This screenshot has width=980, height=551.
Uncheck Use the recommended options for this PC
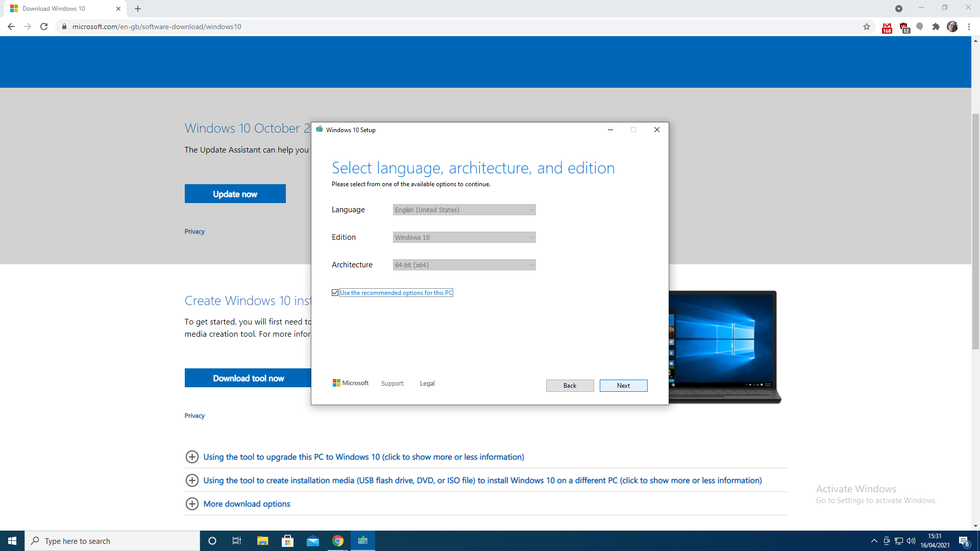[x=335, y=292]
